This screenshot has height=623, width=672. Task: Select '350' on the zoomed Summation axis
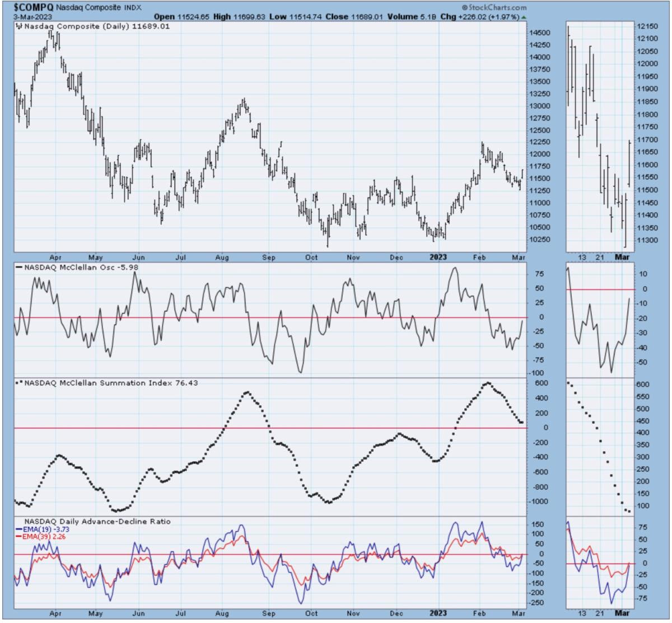pos(644,445)
